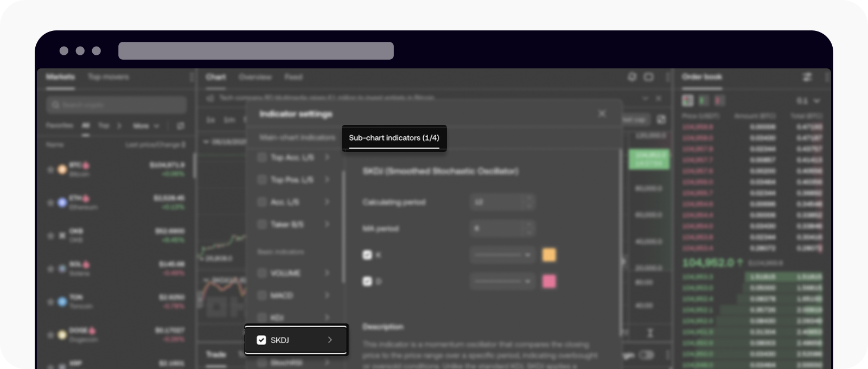Open the Main-chart indicators tab
Viewport: 868px width, 369px height.
[297, 138]
